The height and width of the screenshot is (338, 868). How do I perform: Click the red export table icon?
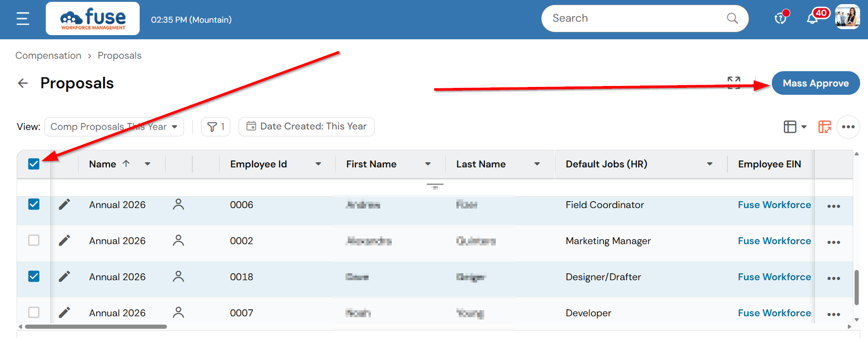pos(824,127)
